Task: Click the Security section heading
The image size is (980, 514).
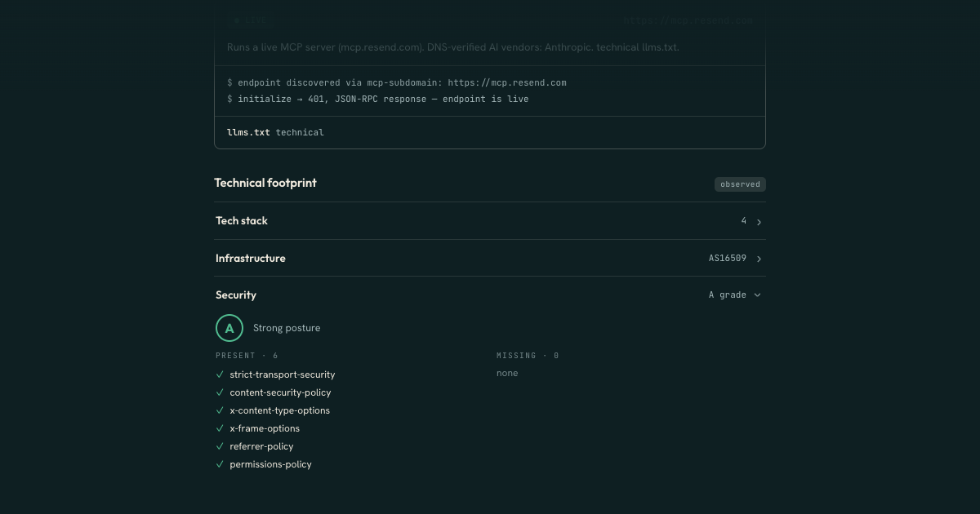Action: [236, 295]
